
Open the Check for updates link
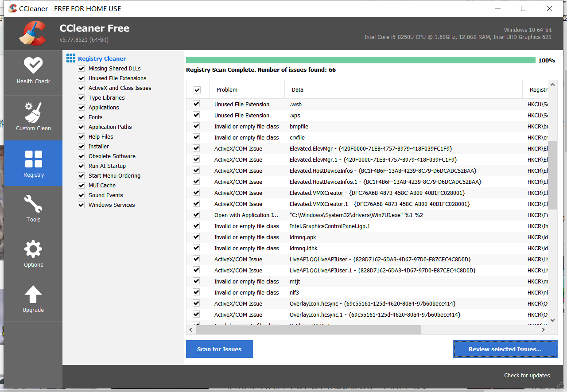pyautogui.click(x=527, y=375)
